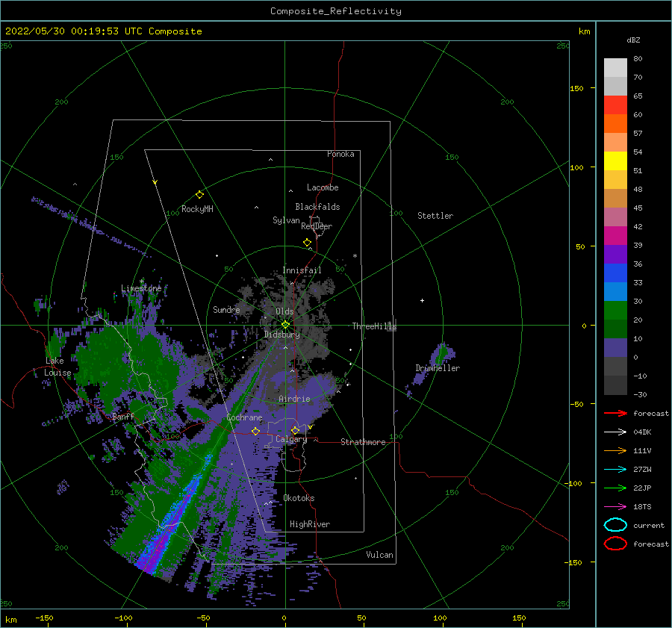Select the violet-purple dBZ legend swatch

tap(615, 254)
